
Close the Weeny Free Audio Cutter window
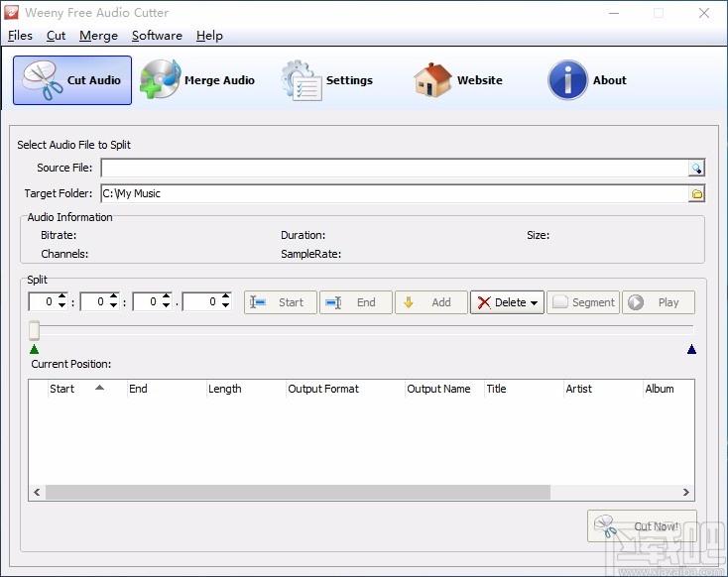[x=704, y=13]
